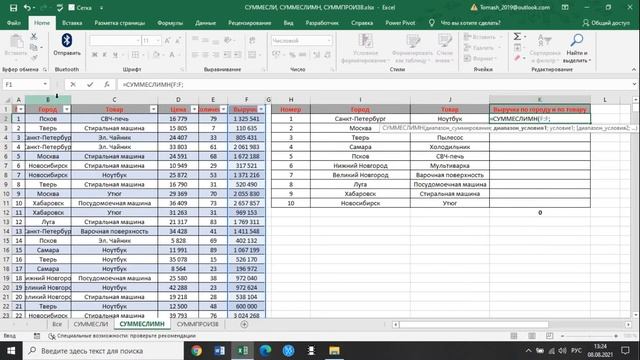Select the Санкт-Петербург cell in column I

point(360,119)
